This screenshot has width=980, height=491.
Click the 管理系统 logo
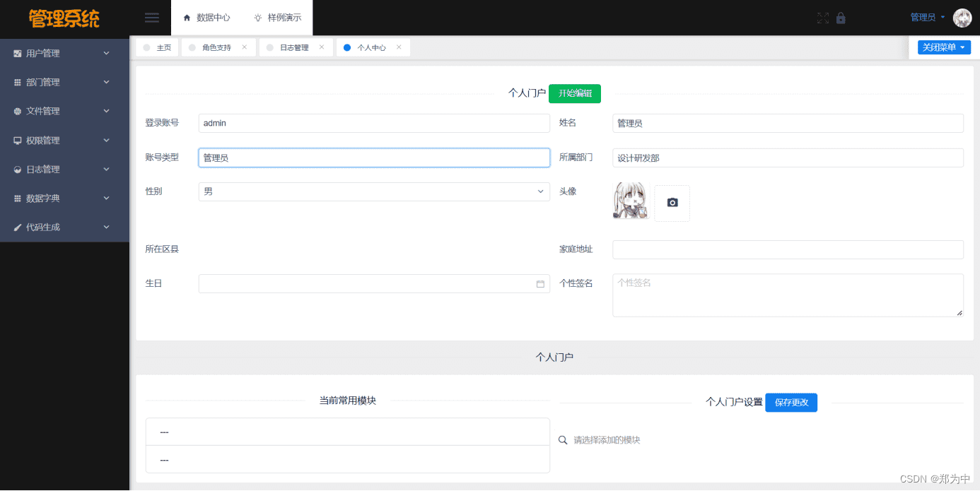pyautogui.click(x=64, y=18)
